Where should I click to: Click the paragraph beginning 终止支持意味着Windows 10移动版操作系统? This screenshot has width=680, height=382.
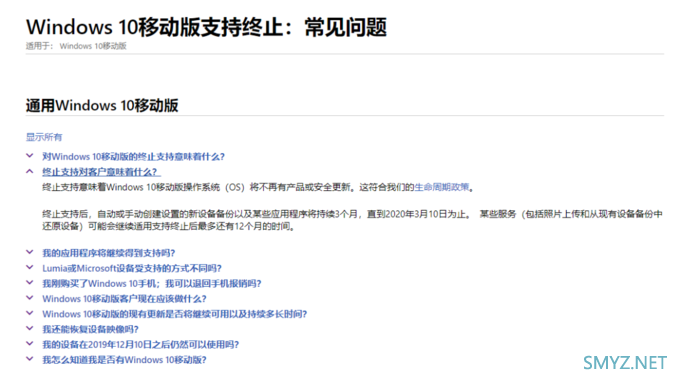(258, 187)
